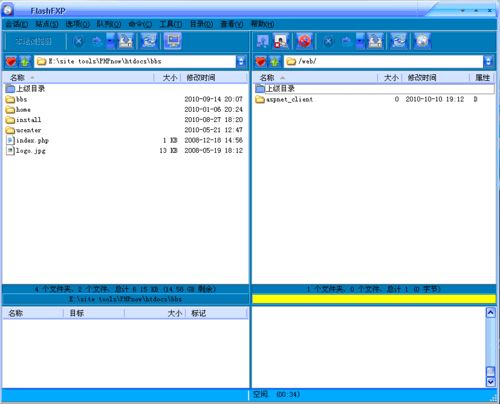Sort remote files by 修改时间 column
This screenshot has height=404, width=500.
coord(436,78)
